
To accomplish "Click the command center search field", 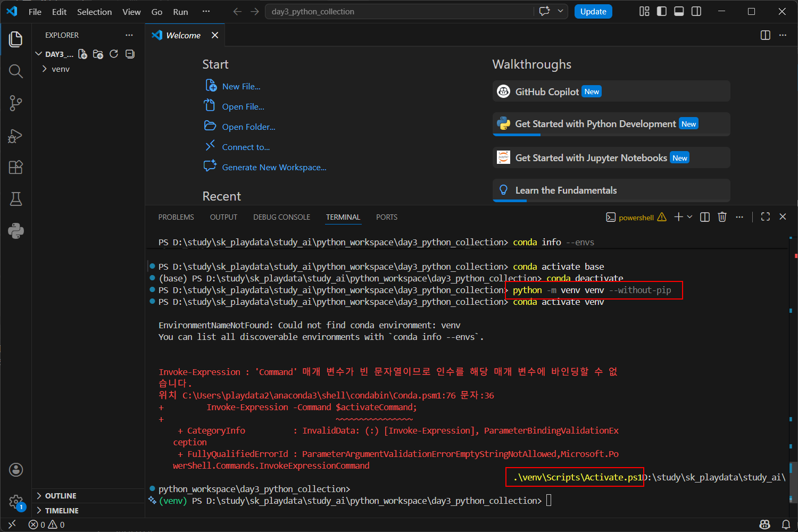I will 399,12.
